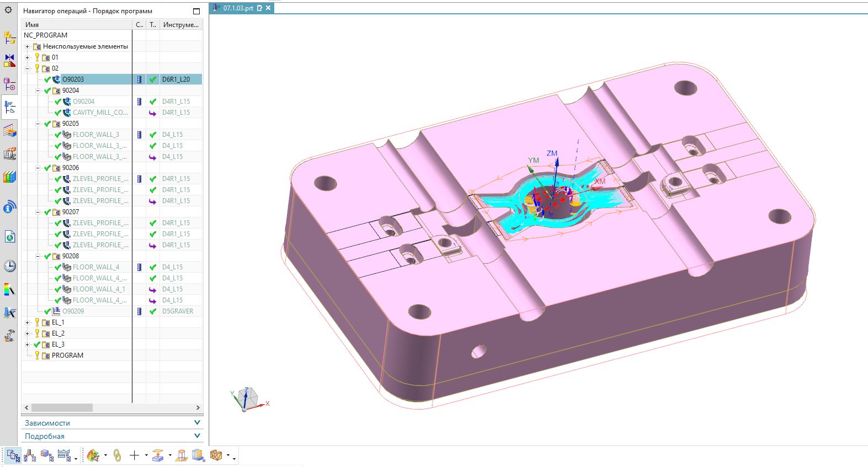The height and width of the screenshot is (467, 868).
Task: Expand program group EL_3
Action: pyautogui.click(x=27, y=344)
